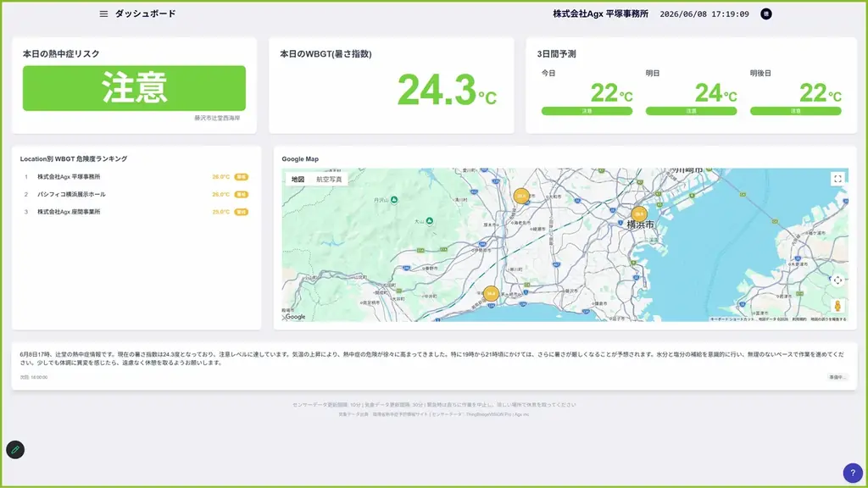Click today's 22°C forecast value

(x=611, y=93)
